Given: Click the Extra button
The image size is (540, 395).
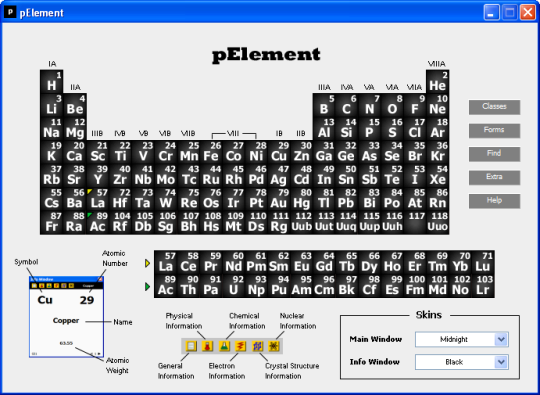Looking at the screenshot, I should point(494,177).
